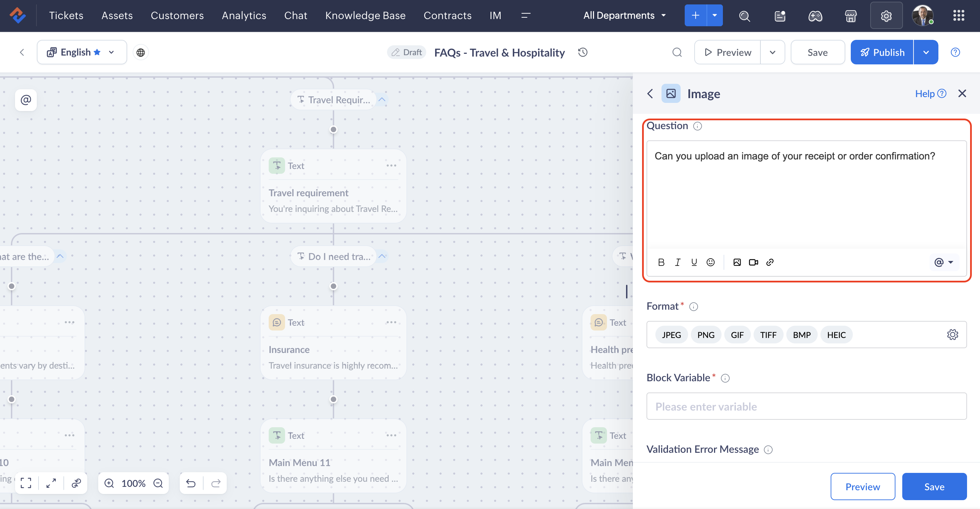This screenshot has width=980, height=509.
Task: Open Format settings gear icon
Action: click(x=952, y=335)
